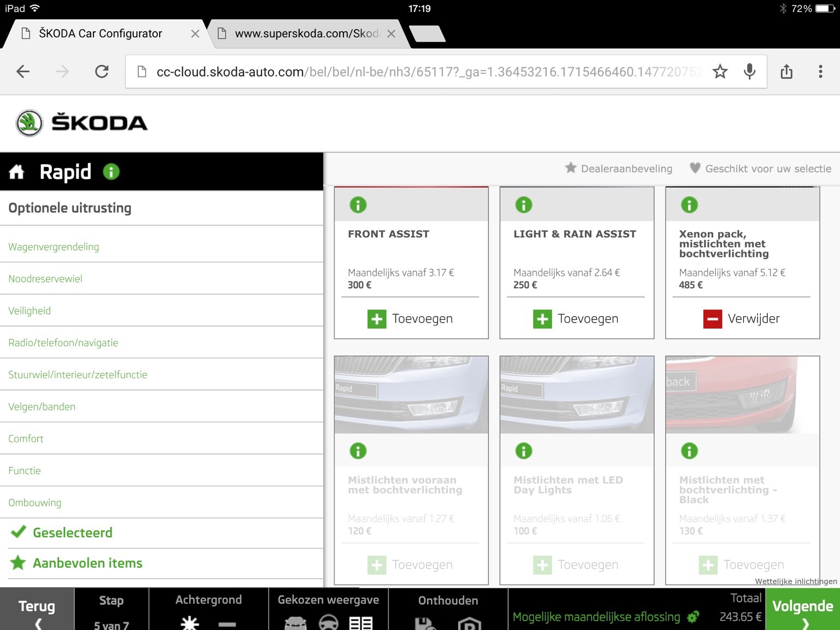Viewport: 840px width, 630px height.
Task: Open image of Mistlichten met LED Day Lights
Action: [577, 395]
